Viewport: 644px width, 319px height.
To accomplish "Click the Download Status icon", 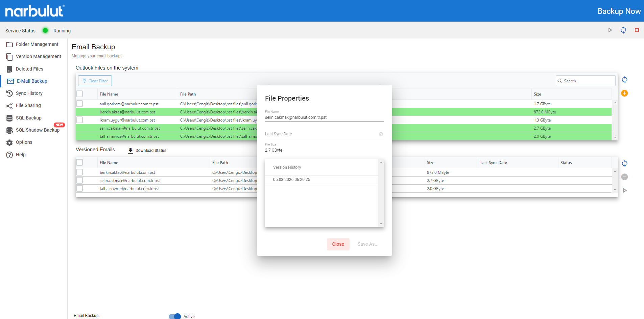I will point(130,151).
